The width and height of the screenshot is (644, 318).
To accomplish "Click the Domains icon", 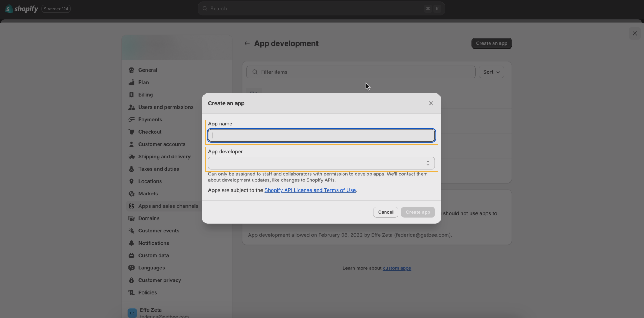I will (x=131, y=218).
